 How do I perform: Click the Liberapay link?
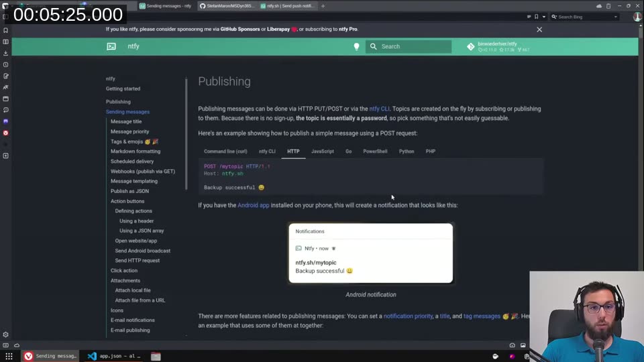pyautogui.click(x=278, y=29)
